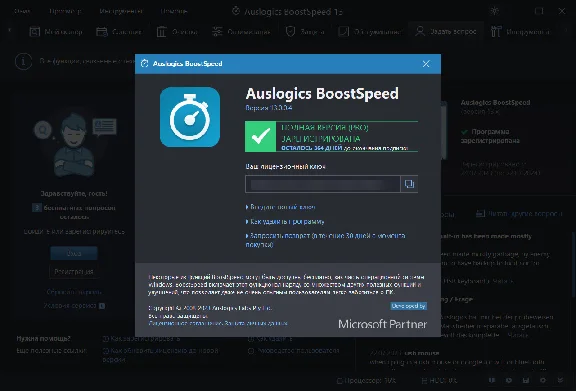
Task: Switch to the Советник tab
Action: [119, 32]
